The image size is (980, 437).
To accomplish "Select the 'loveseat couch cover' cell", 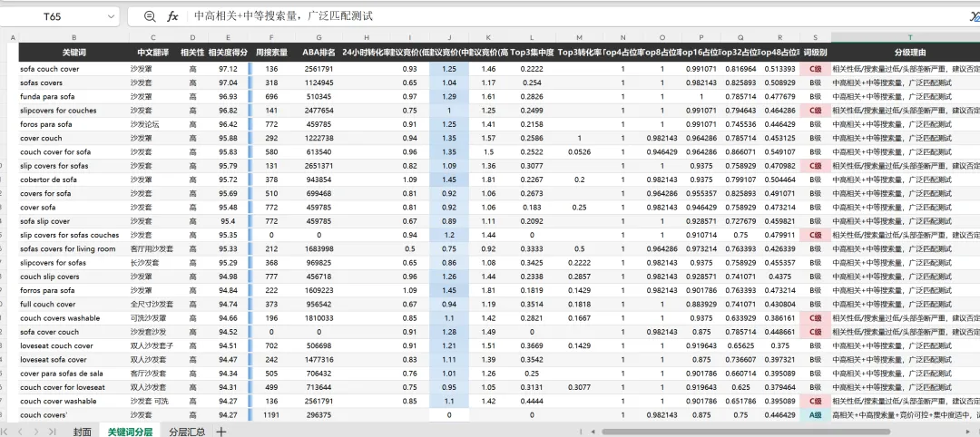I will pyautogui.click(x=73, y=345).
